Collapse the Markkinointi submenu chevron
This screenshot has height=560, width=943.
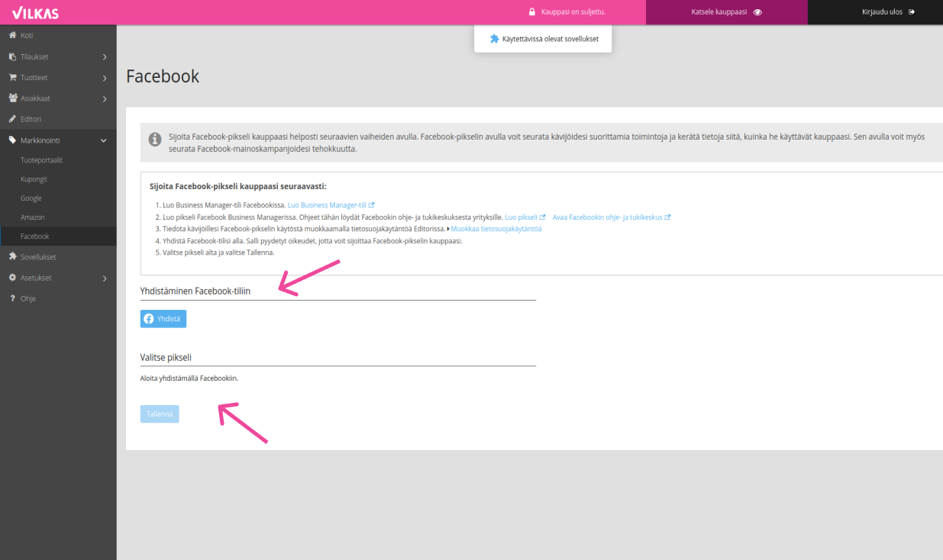click(104, 140)
